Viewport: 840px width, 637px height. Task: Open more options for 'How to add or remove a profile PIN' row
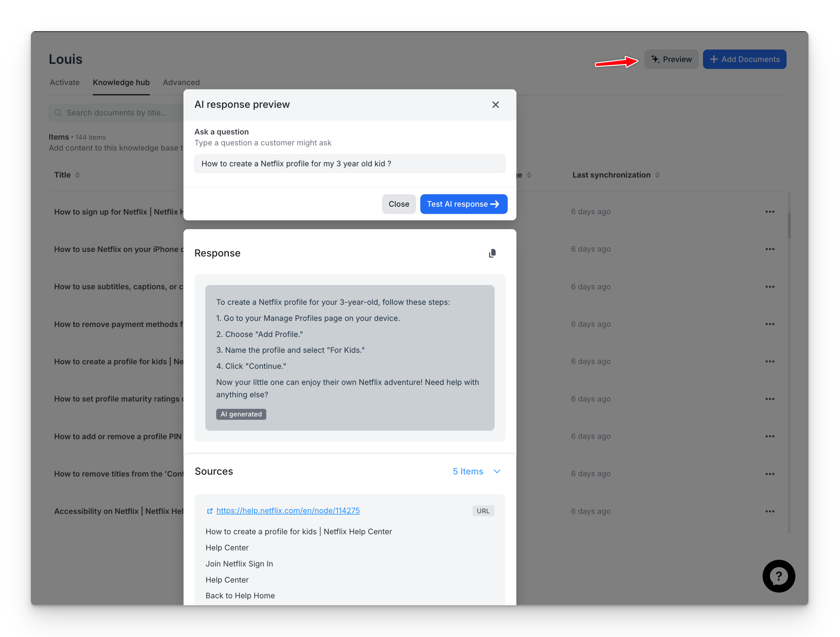point(769,436)
